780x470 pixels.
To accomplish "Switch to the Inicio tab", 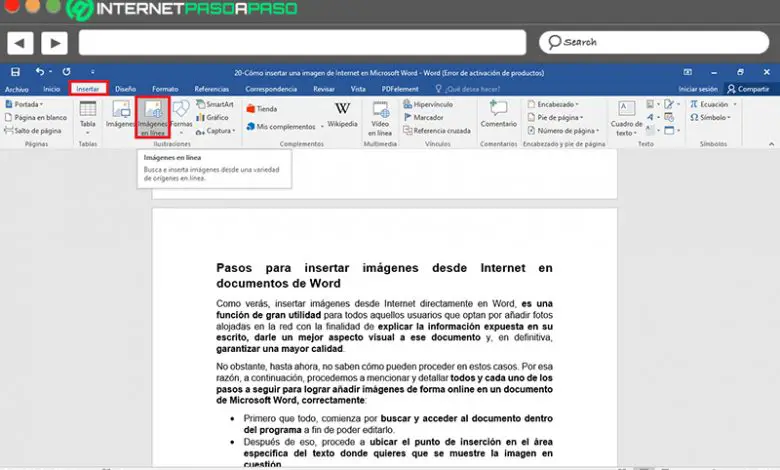I will pos(51,89).
